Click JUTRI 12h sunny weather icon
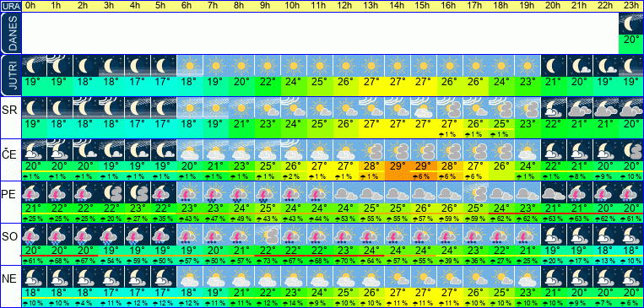This screenshot has height=308, width=644. coord(345,66)
